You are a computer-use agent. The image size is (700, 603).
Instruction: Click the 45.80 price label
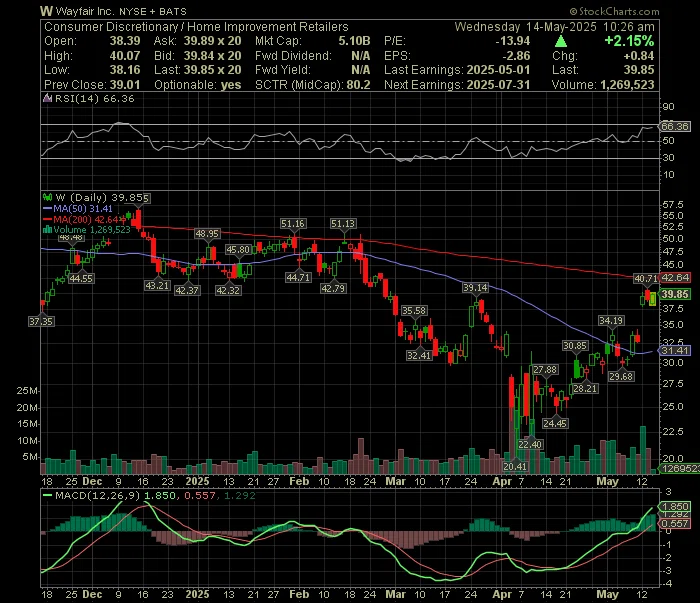[238, 250]
